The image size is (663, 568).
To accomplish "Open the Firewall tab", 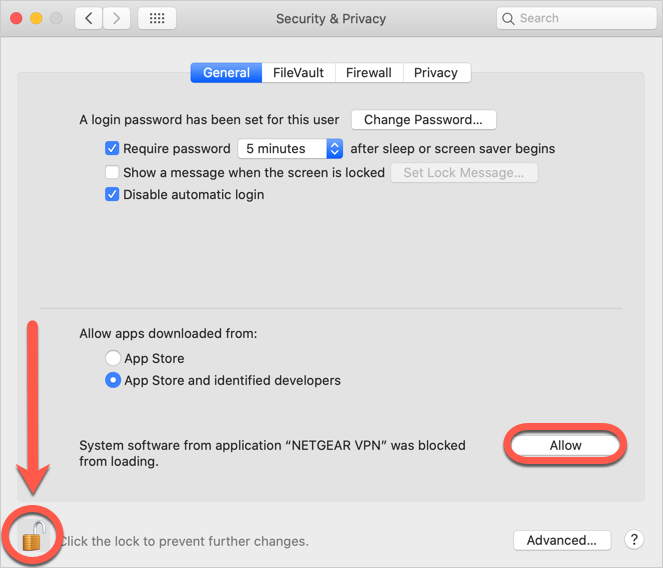I will [x=369, y=73].
